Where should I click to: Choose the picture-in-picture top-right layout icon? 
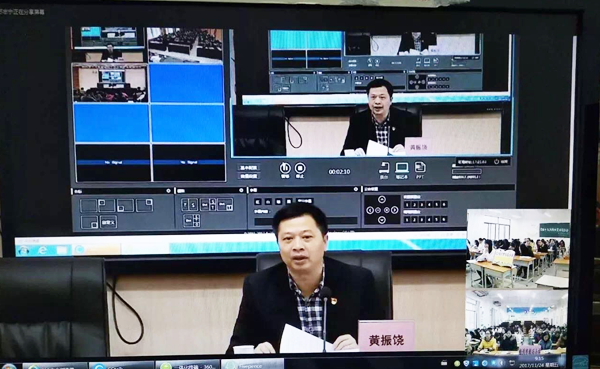[x=145, y=205]
